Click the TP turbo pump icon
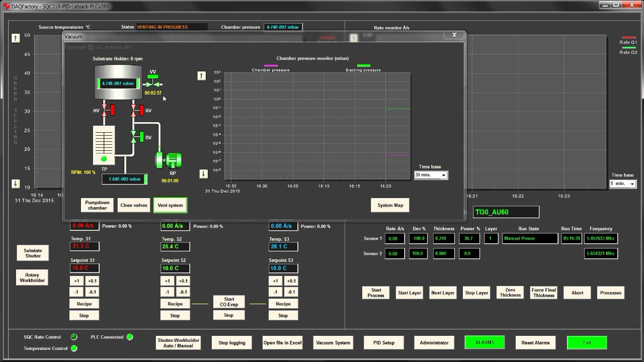Image resolution: width=644 pixels, height=362 pixels. (104, 144)
